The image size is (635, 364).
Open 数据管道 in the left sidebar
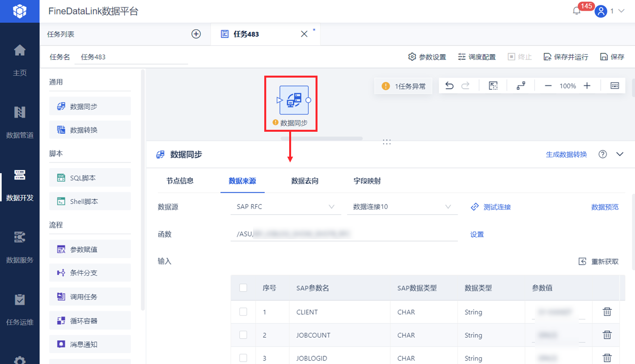pyautogui.click(x=20, y=122)
